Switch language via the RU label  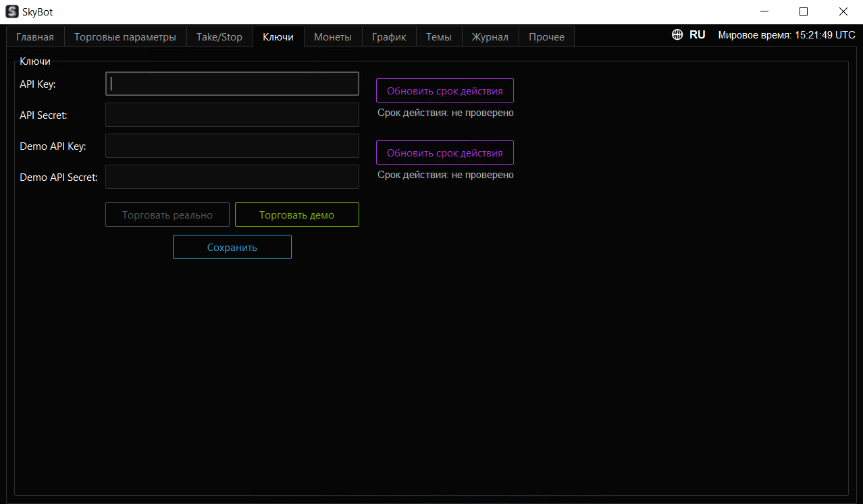click(698, 35)
